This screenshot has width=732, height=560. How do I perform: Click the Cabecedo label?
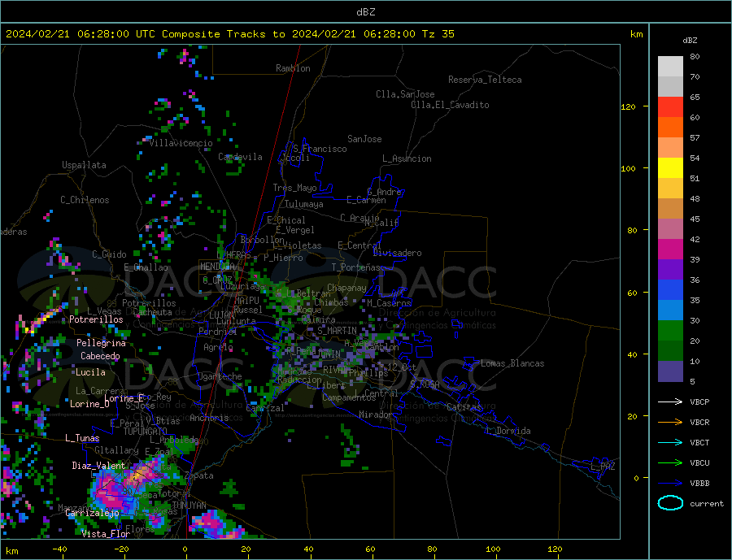tap(100, 356)
